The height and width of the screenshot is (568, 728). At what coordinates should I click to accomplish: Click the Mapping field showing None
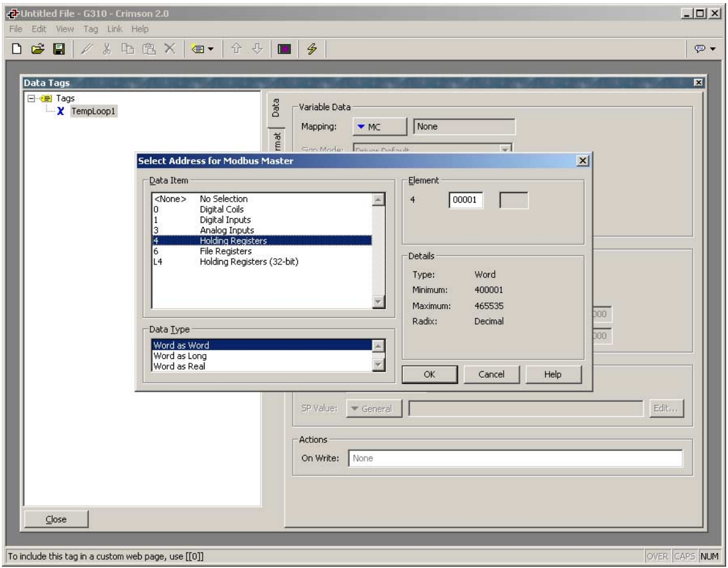(x=464, y=126)
